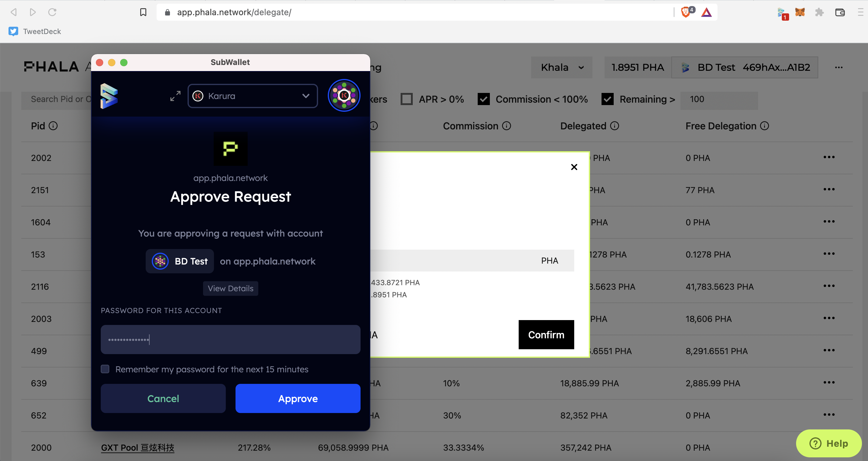868x461 pixels.
Task: Open the account avatar in SubWallet
Action: [x=344, y=95]
